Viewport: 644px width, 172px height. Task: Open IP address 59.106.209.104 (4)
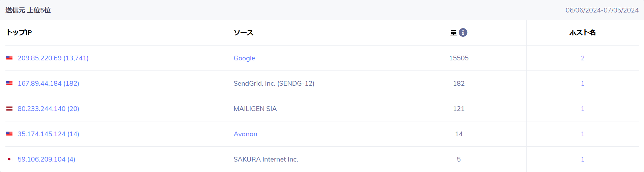click(46, 159)
